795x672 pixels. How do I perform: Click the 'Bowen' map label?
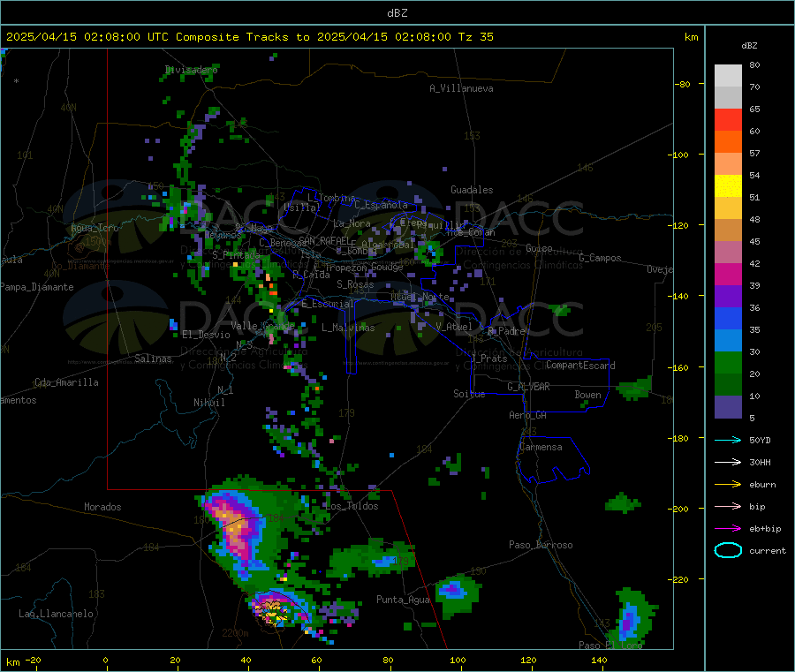tap(587, 394)
